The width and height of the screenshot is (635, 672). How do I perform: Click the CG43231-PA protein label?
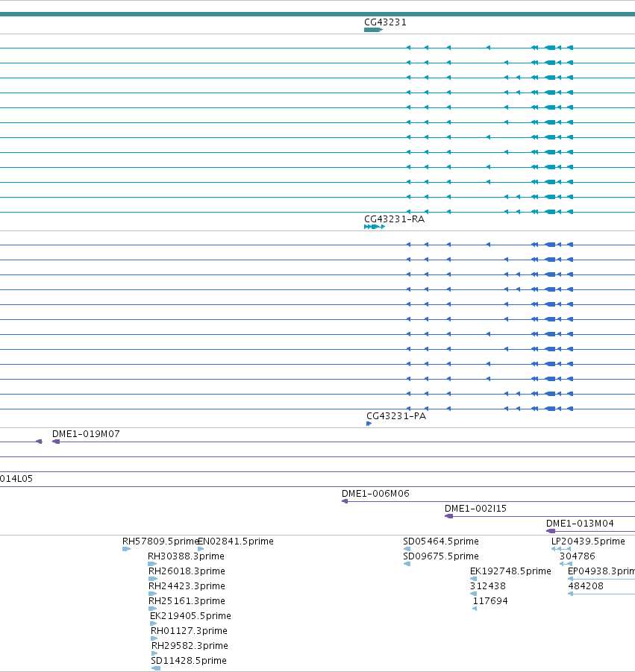pos(396,416)
